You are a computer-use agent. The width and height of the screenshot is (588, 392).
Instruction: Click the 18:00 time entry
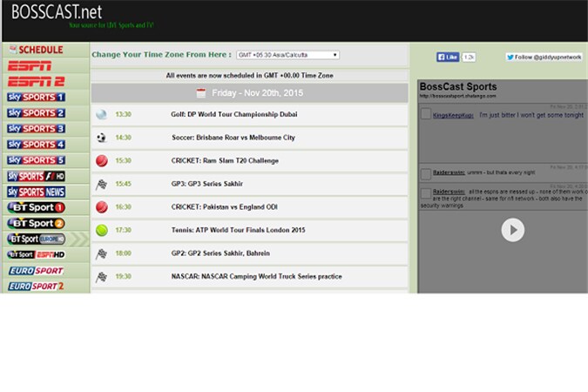coord(123,253)
